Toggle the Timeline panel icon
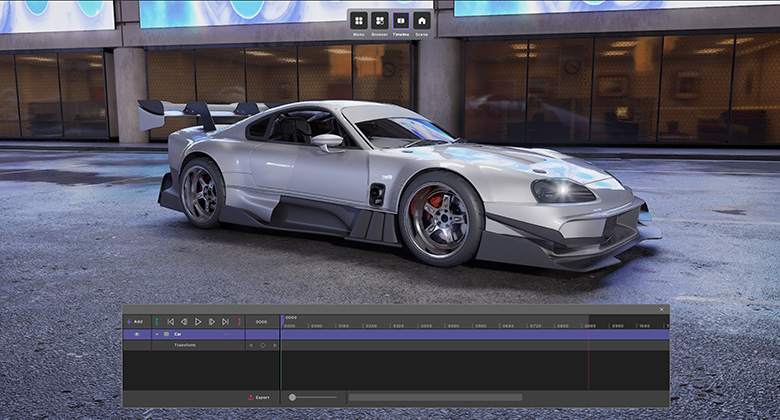Image resolution: width=780 pixels, height=420 pixels. pos(401,20)
